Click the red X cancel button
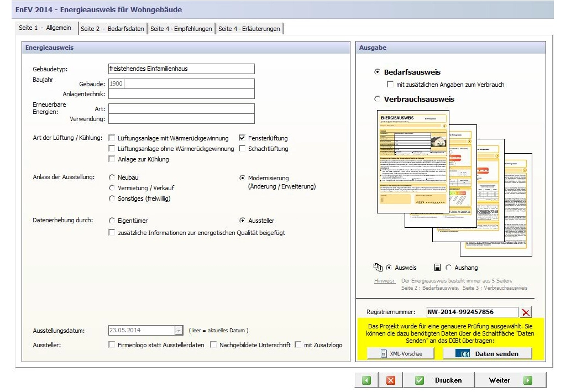Image resolution: width=566 pixels, height=392 pixels. [390, 380]
